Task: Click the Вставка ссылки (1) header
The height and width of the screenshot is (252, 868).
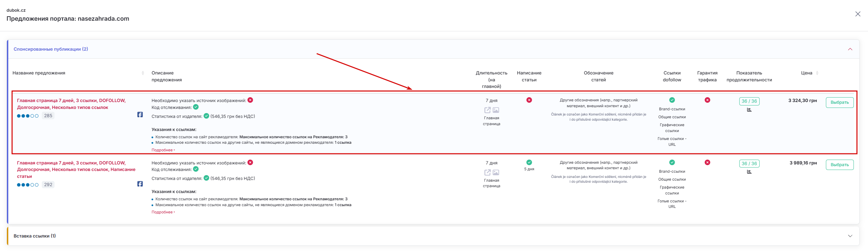Action: (35, 236)
